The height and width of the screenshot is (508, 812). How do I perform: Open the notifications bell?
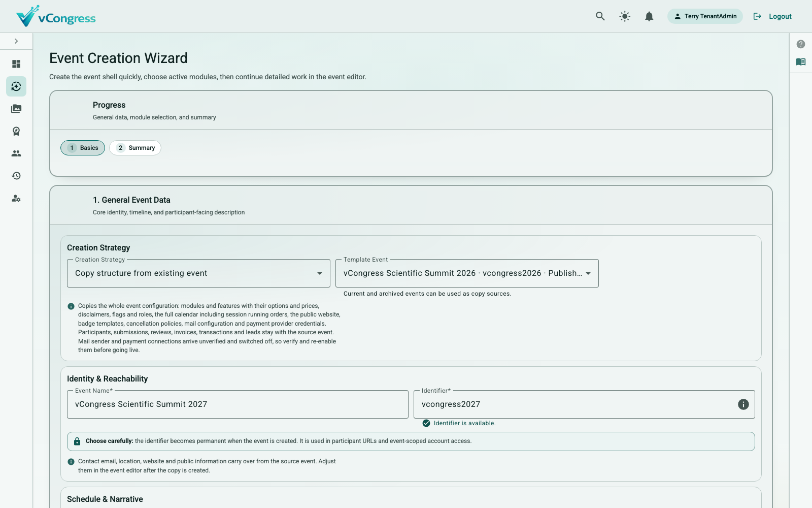[649, 16]
